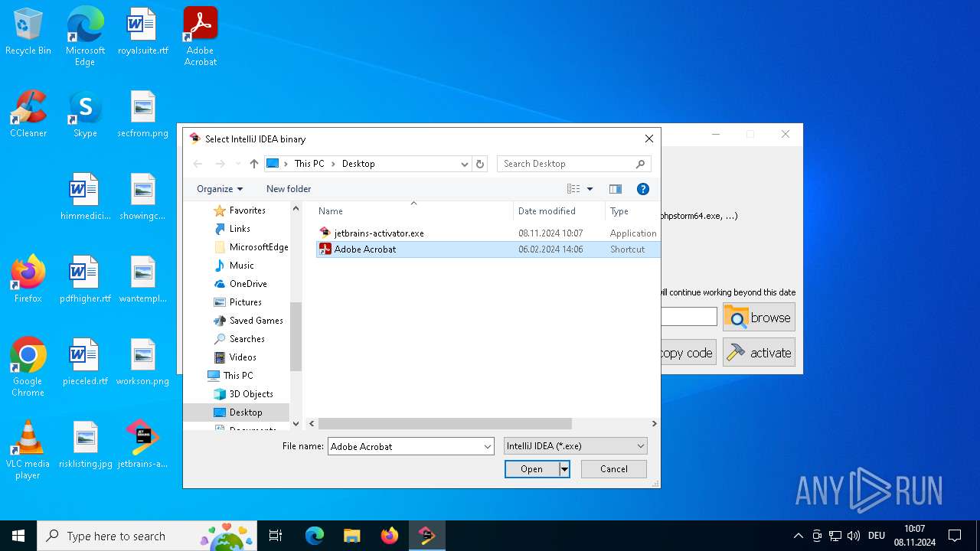Select Favorites in navigation pane

click(x=247, y=210)
